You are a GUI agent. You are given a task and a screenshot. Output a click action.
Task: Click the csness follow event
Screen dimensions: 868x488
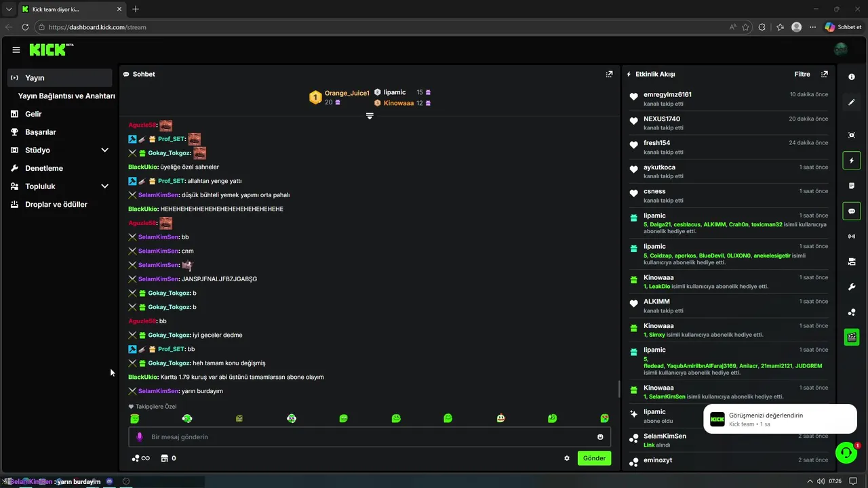[729, 196]
